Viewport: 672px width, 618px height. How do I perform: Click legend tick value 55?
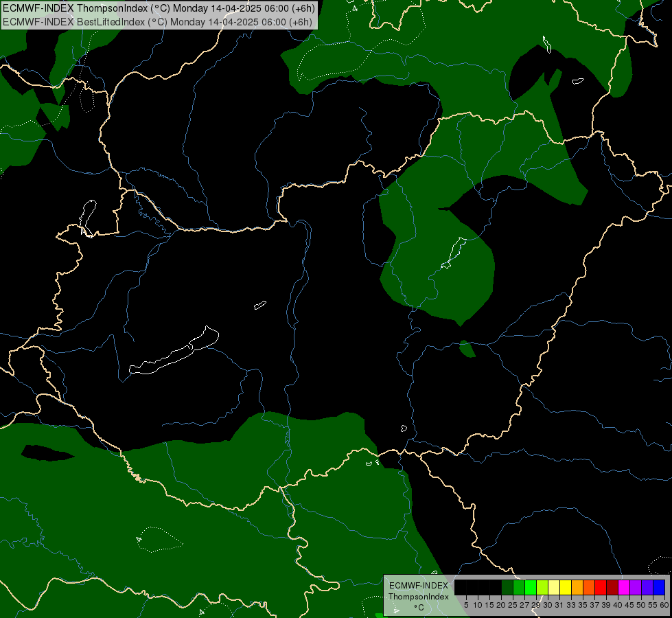click(x=652, y=605)
